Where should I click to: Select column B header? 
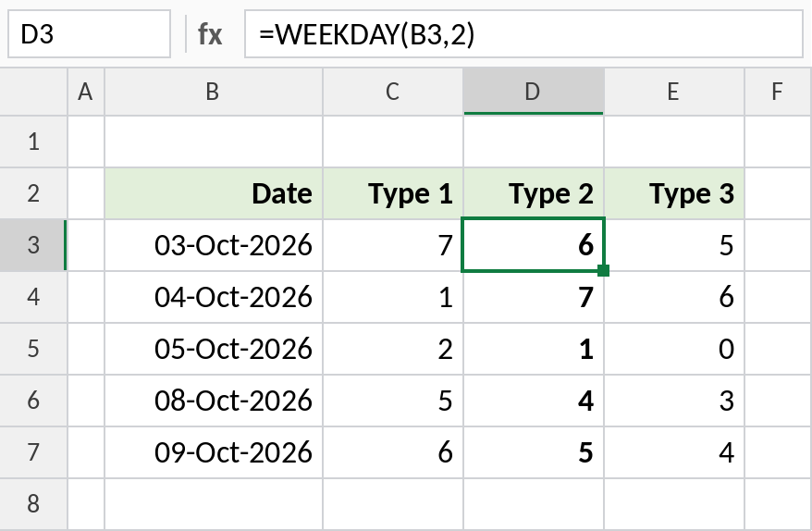214,92
